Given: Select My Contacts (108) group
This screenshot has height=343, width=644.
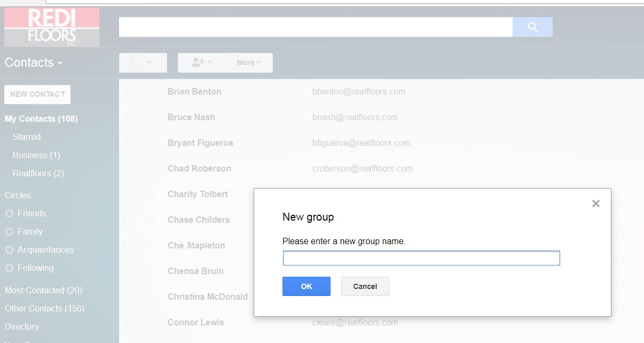Looking at the screenshot, I should 41,119.
